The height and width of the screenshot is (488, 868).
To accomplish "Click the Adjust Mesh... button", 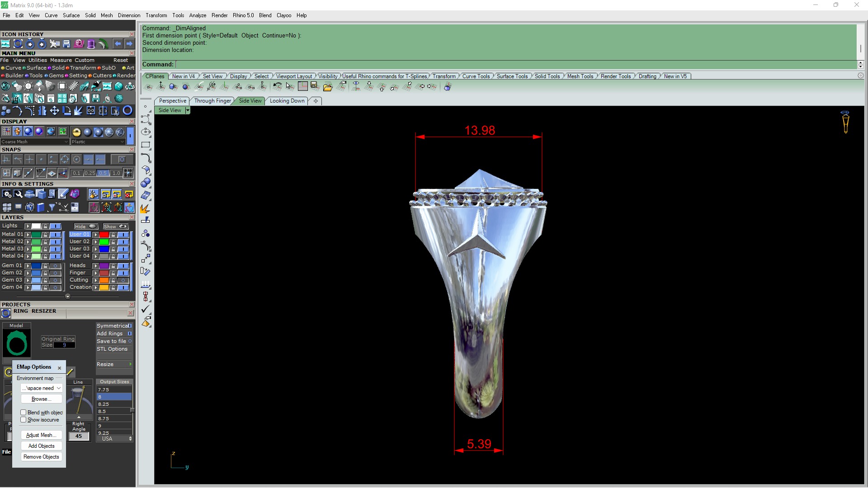I will point(41,435).
